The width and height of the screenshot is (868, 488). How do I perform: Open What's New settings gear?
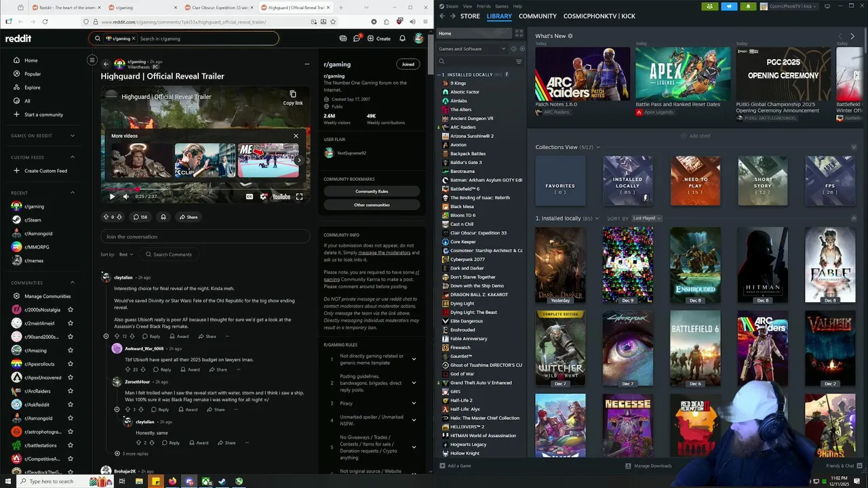coord(570,36)
